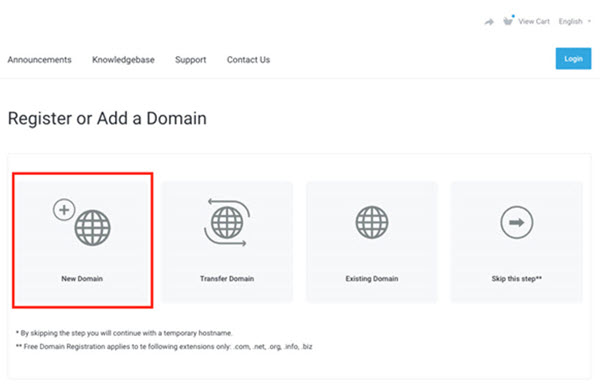Click the shopping cart icon
The height and width of the screenshot is (387, 600).
(508, 21)
